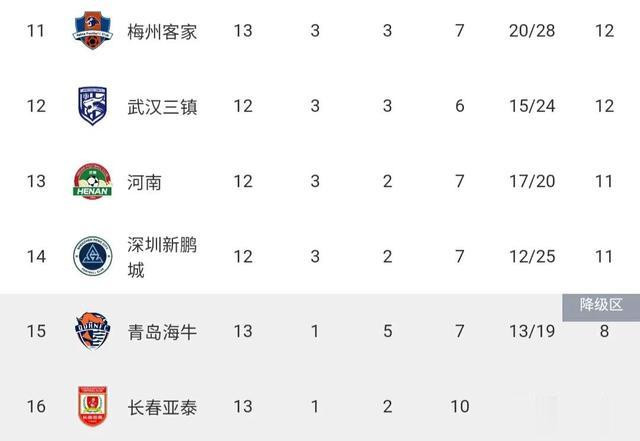
Task: Click the 降级区 relegation zone label
Action: coord(601,305)
